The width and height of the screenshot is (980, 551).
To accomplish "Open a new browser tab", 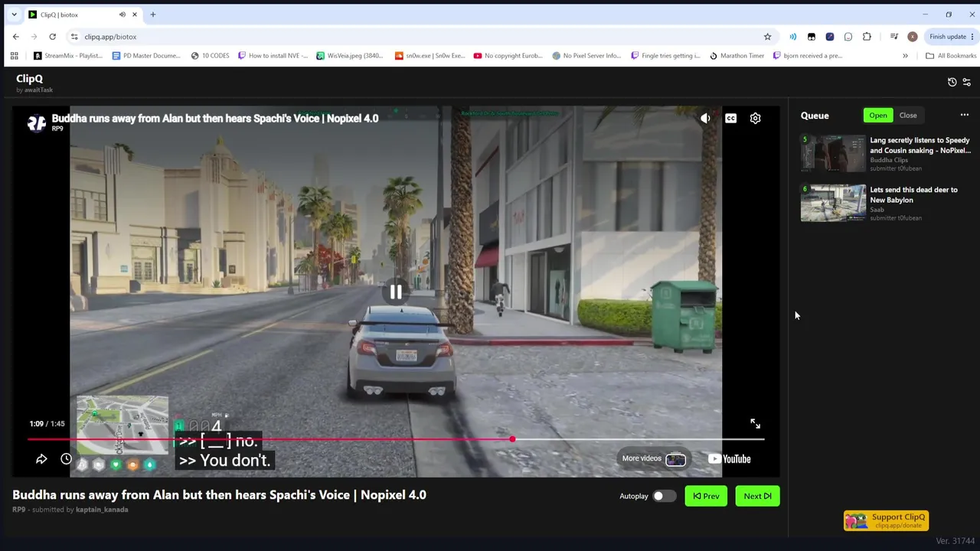I will click(x=152, y=15).
